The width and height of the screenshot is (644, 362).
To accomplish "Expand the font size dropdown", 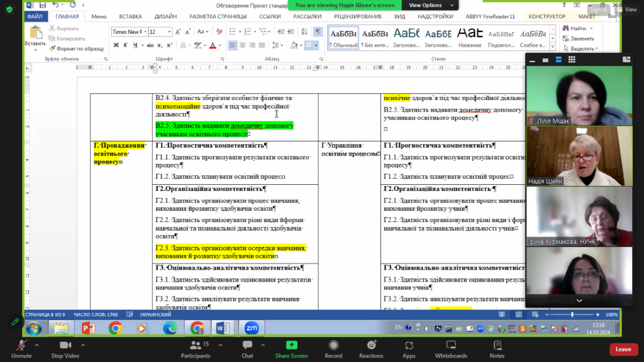I will point(169,31).
